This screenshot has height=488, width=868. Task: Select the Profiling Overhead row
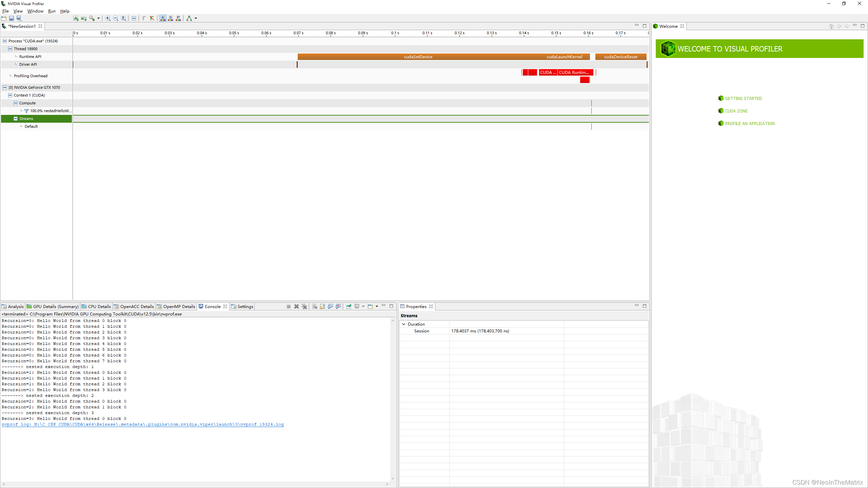coord(36,76)
